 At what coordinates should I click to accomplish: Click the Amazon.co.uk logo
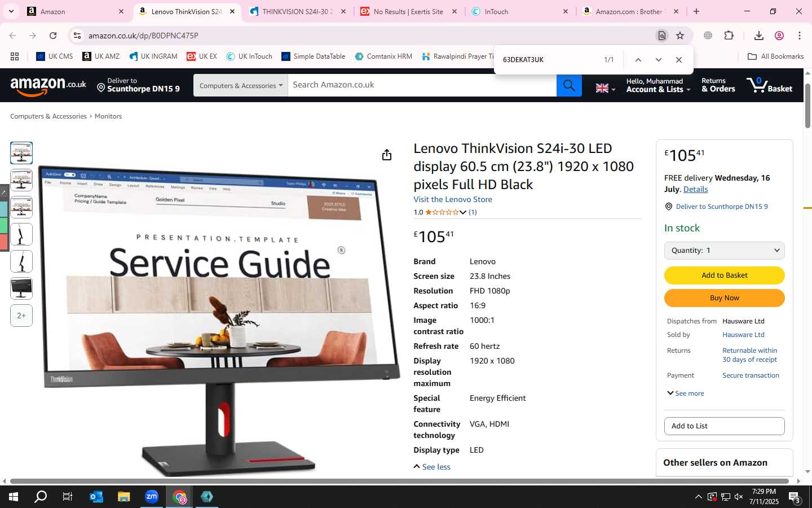(48, 86)
